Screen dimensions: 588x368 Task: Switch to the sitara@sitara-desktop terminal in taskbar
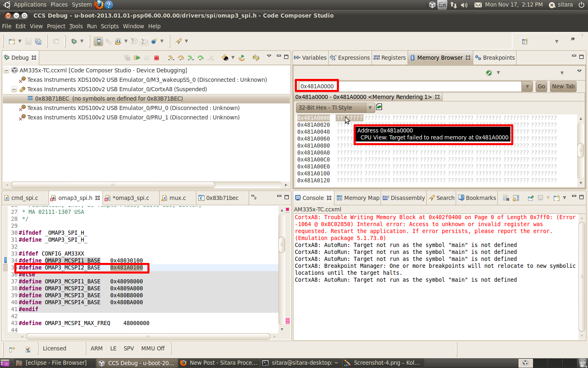(x=301, y=363)
